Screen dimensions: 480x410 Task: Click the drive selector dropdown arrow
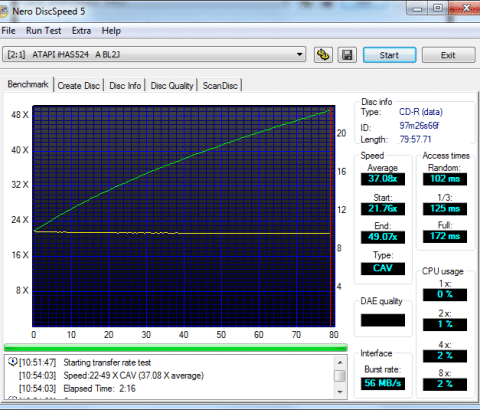point(299,54)
